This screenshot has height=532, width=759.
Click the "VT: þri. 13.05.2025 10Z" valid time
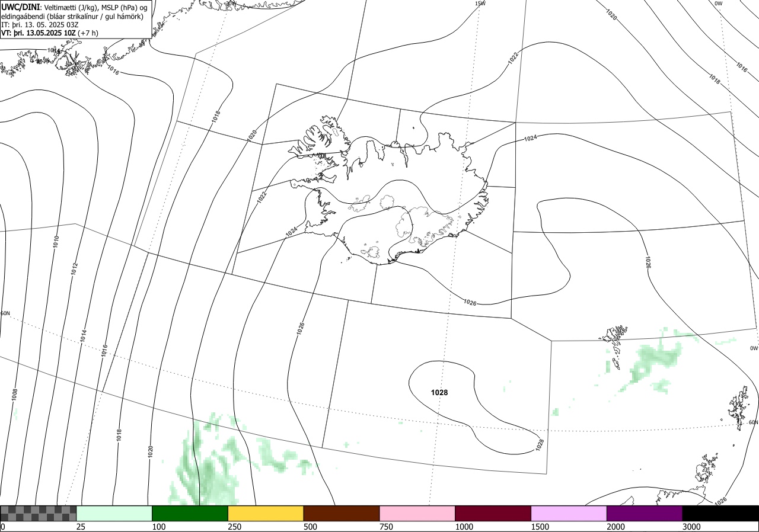point(38,33)
